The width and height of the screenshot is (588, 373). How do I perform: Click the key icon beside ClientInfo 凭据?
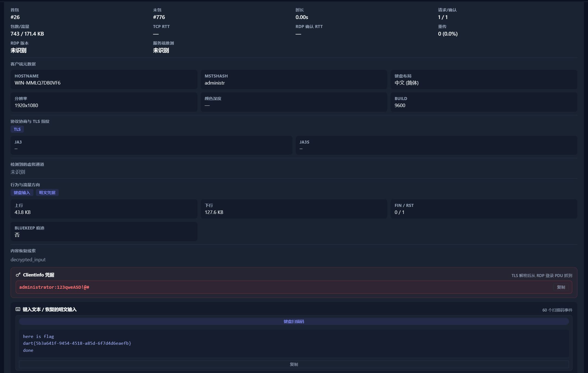[18, 275]
